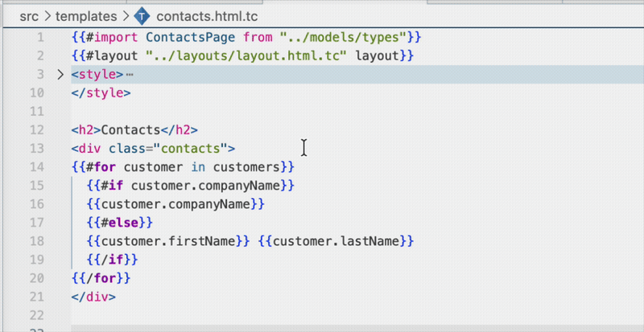Click the {{/for}} closing tag

click(101, 278)
